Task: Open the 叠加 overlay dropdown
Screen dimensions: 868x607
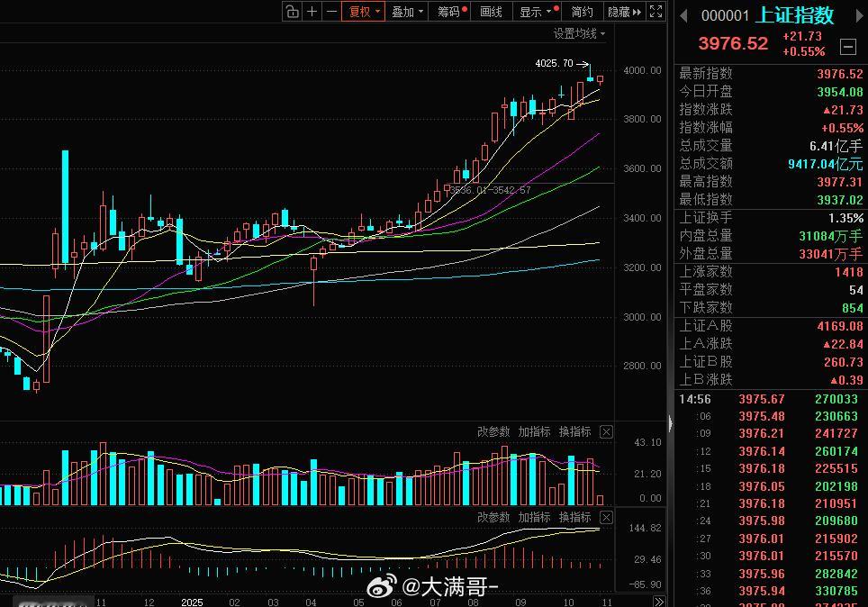Action: click(405, 12)
